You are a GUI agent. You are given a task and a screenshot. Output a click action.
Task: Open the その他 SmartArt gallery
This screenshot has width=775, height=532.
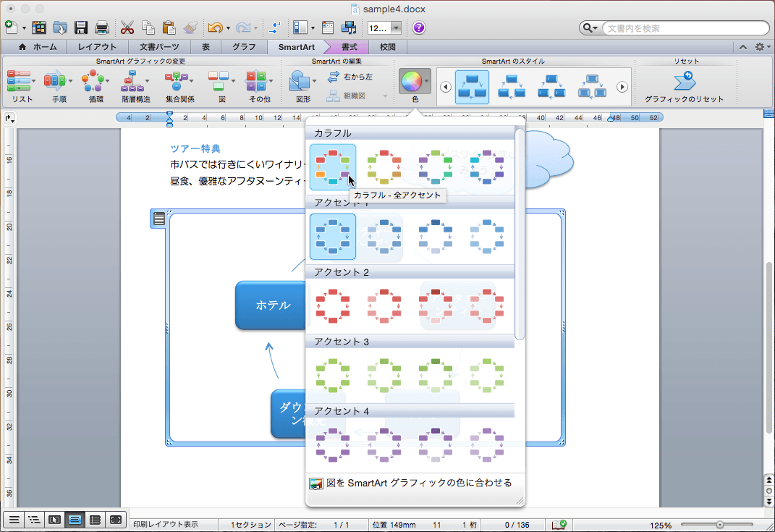click(x=260, y=86)
